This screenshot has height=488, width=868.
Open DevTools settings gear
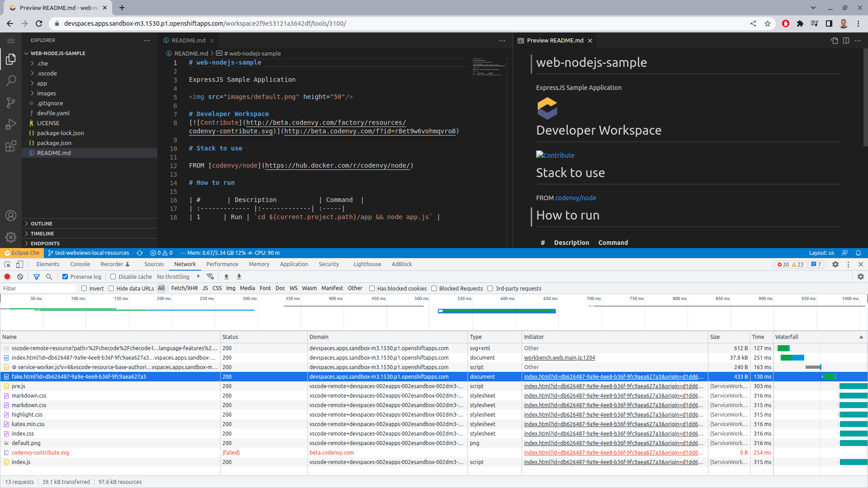click(835, 264)
